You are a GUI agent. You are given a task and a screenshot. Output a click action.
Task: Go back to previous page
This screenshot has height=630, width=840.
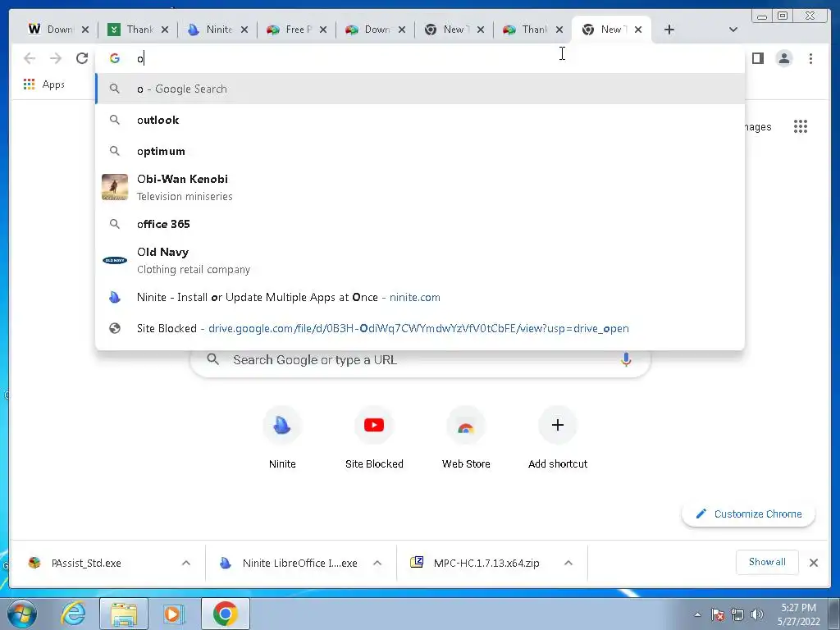(30, 58)
